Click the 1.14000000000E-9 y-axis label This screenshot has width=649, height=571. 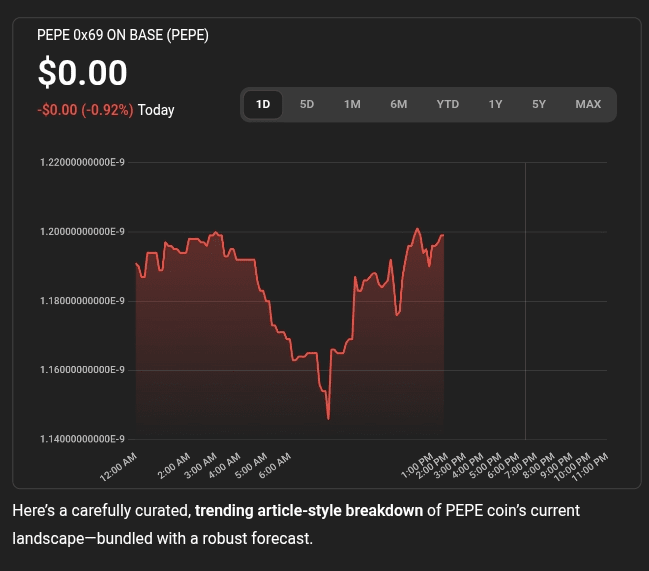pyautogui.click(x=82, y=439)
